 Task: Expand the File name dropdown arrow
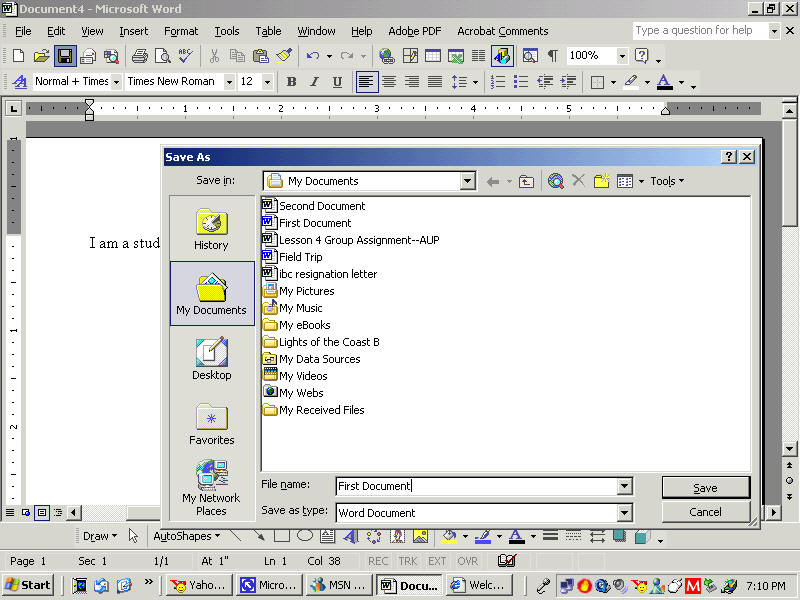point(624,486)
